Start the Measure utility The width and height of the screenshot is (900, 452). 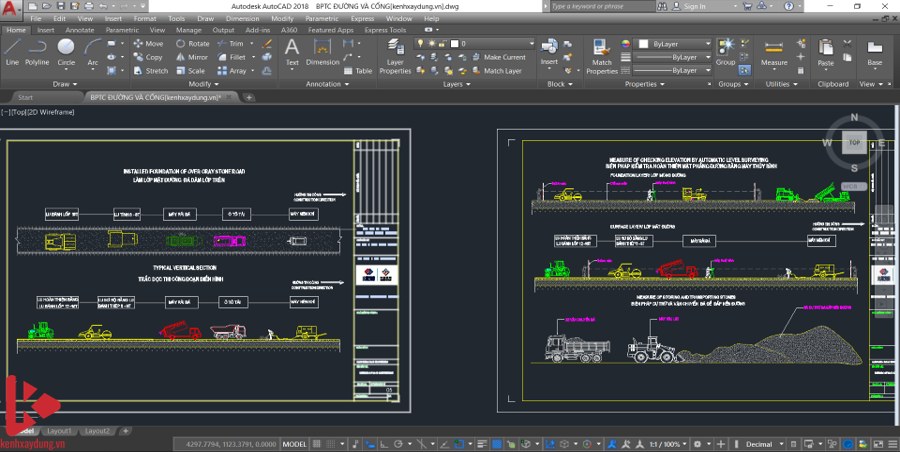click(774, 52)
